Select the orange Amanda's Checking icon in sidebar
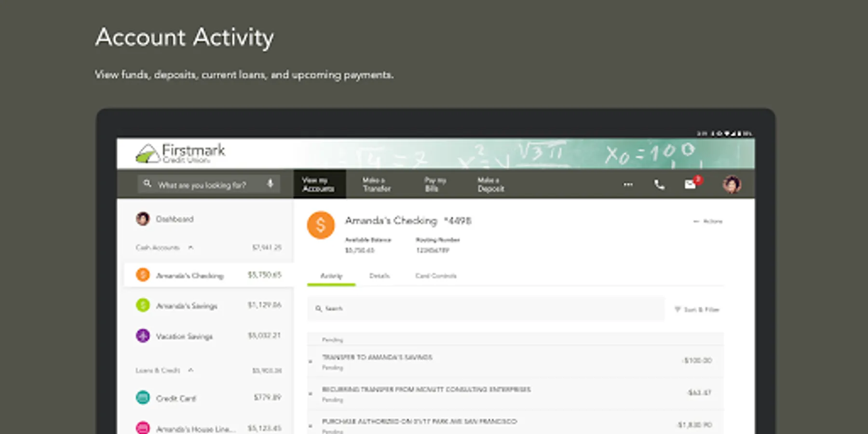The image size is (868, 434). click(143, 275)
